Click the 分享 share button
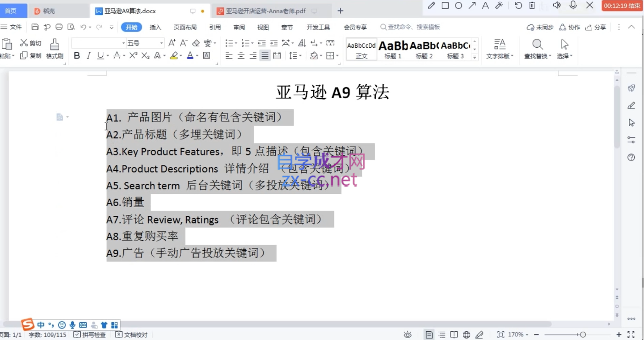 click(x=596, y=27)
